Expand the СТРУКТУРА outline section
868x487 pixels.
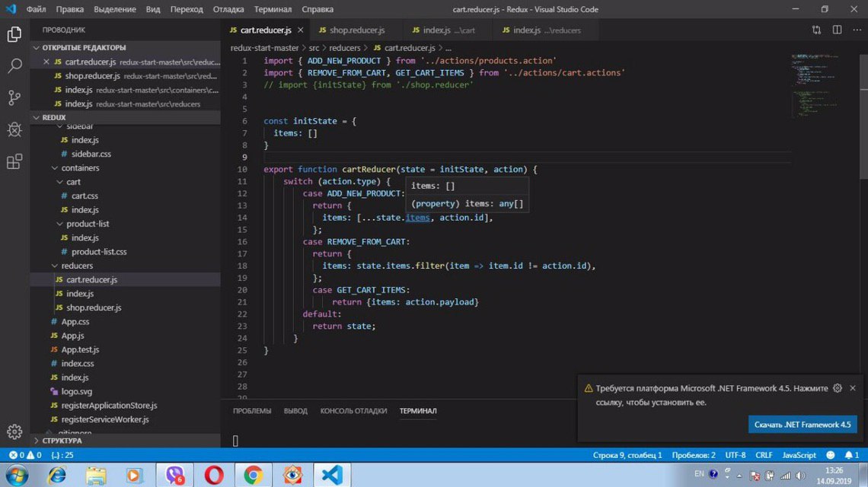tap(62, 441)
